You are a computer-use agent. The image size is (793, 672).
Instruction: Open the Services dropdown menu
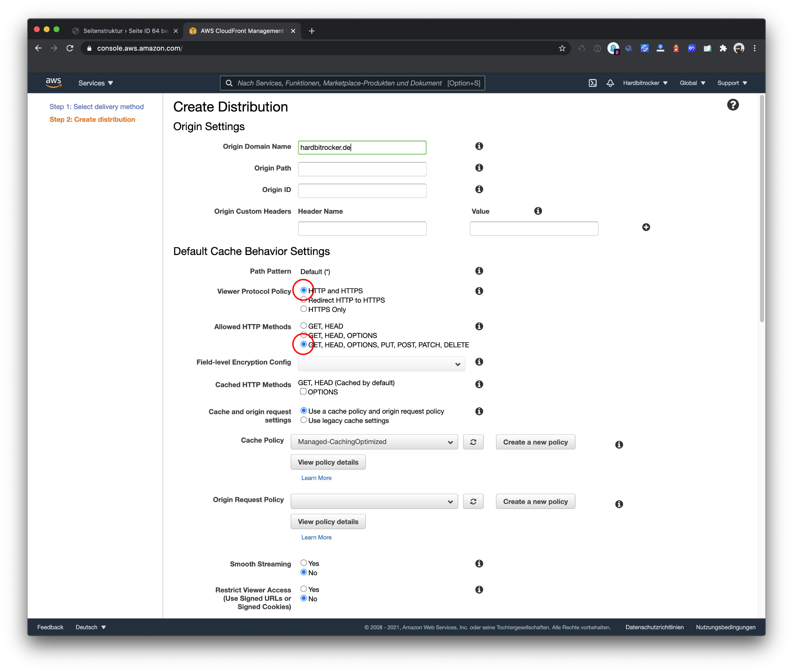coord(96,83)
